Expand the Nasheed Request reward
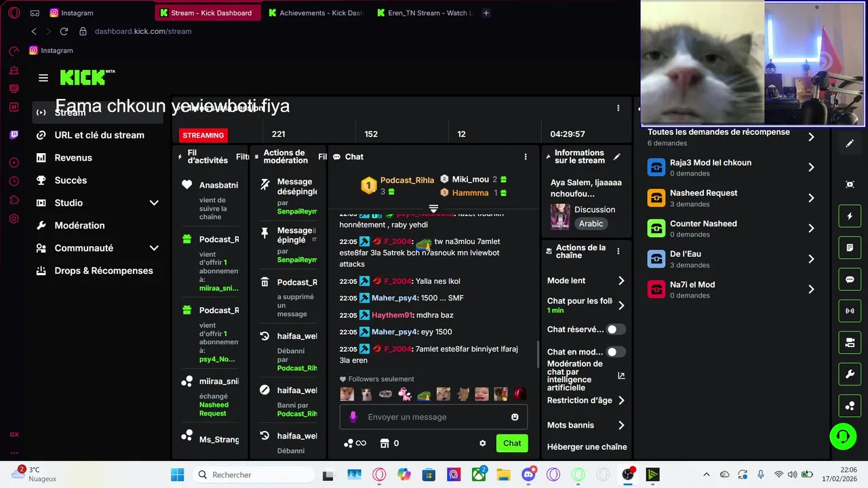This screenshot has width=868, height=488. (x=811, y=198)
